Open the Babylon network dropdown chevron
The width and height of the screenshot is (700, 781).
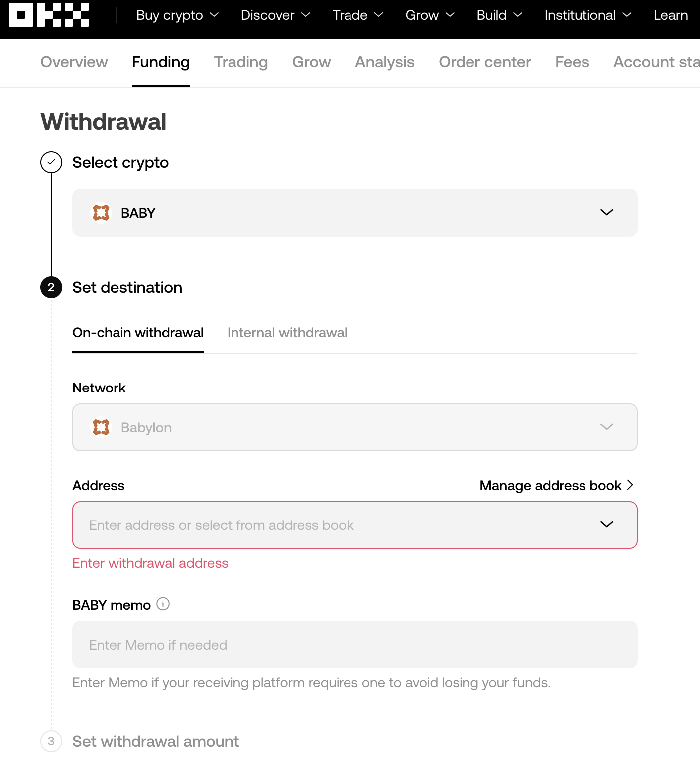click(x=606, y=427)
